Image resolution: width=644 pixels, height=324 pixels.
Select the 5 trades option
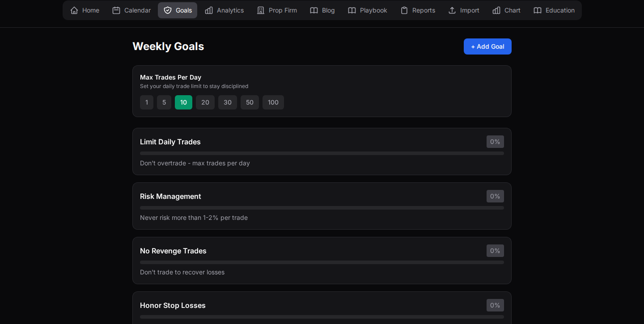point(164,102)
